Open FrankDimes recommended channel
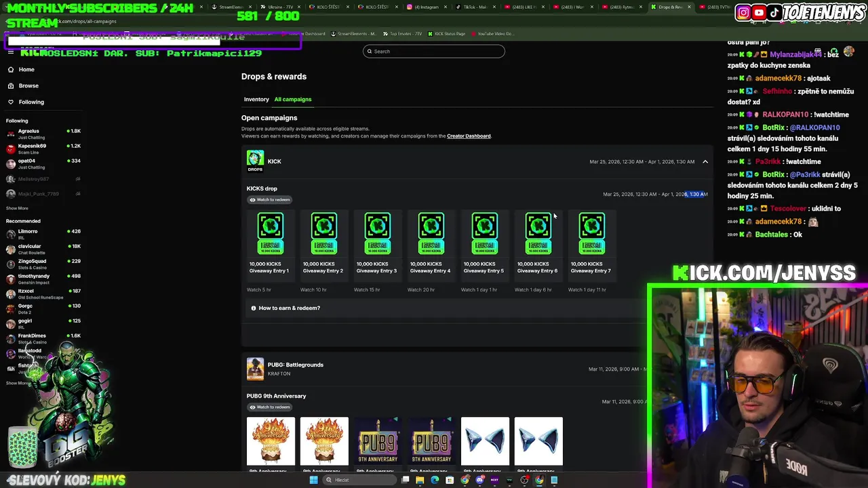 [x=43, y=338]
